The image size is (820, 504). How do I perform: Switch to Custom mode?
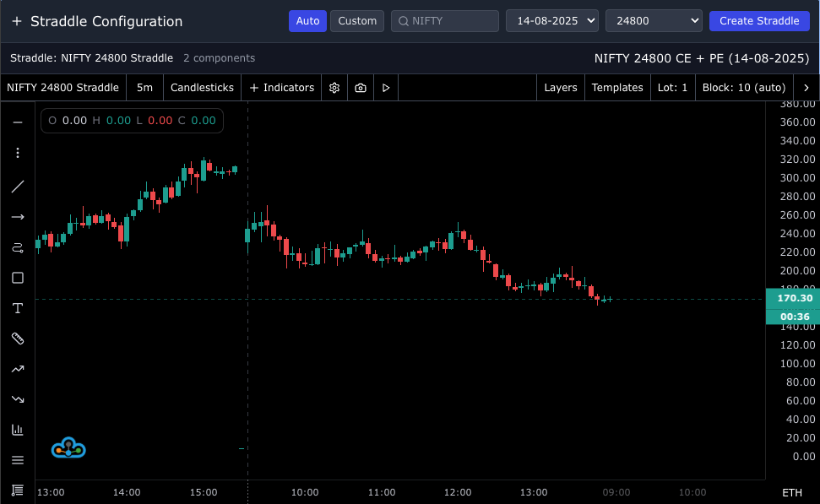[357, 21]
